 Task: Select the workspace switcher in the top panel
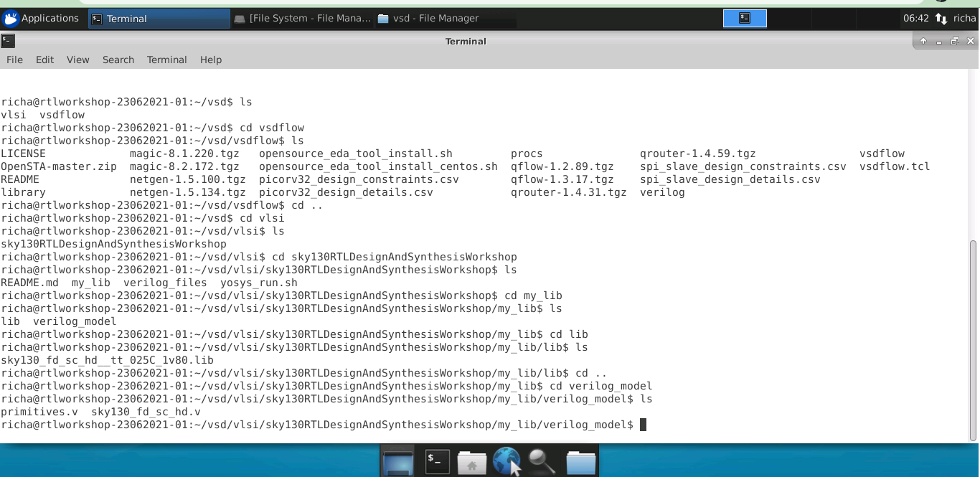pos(745,18)
